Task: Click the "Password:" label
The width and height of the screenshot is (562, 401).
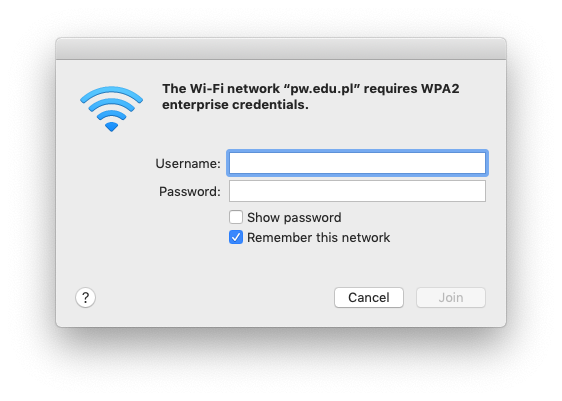Action: pos(190,191)
